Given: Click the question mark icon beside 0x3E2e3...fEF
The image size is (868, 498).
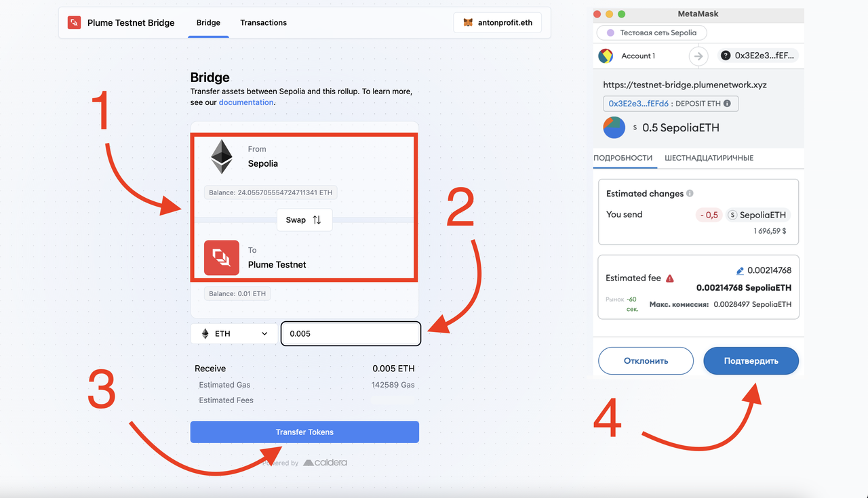Looking at the screenshot, I should coord(726,56).
